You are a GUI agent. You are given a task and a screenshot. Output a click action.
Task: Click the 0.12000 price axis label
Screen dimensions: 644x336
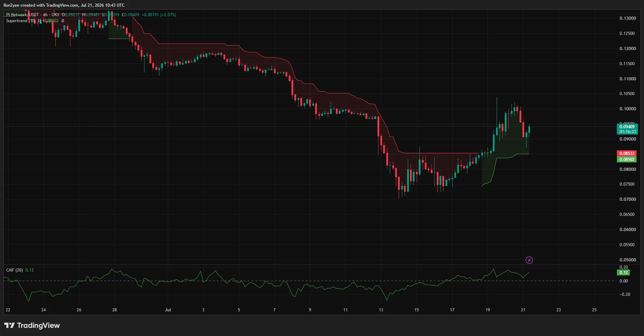click(x=627, y=49)
